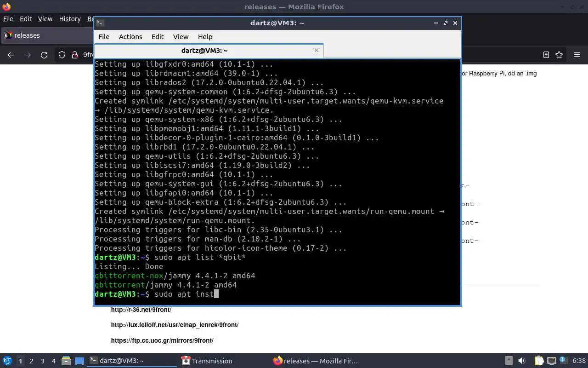Click the Firefox back arrow
This screenshot has height=368, width=588.
tap(11, 55)
